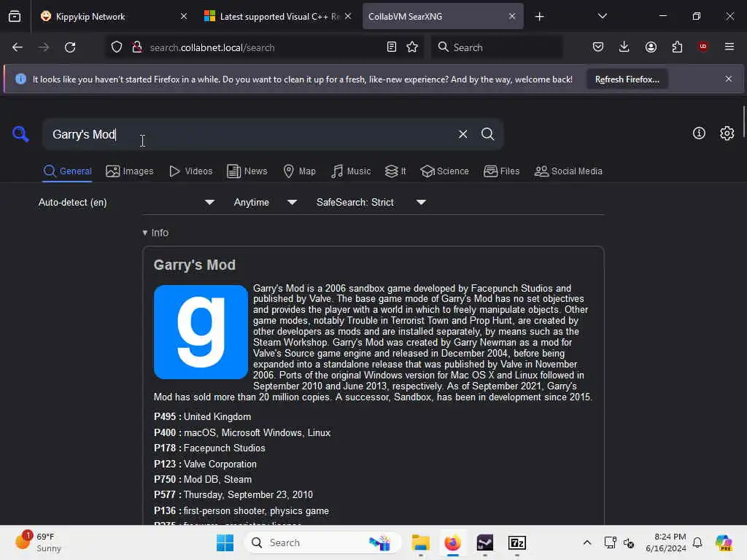747x560 pixels.
Task: Close the Visual C++ tab
Action: [x=348, y=17]
